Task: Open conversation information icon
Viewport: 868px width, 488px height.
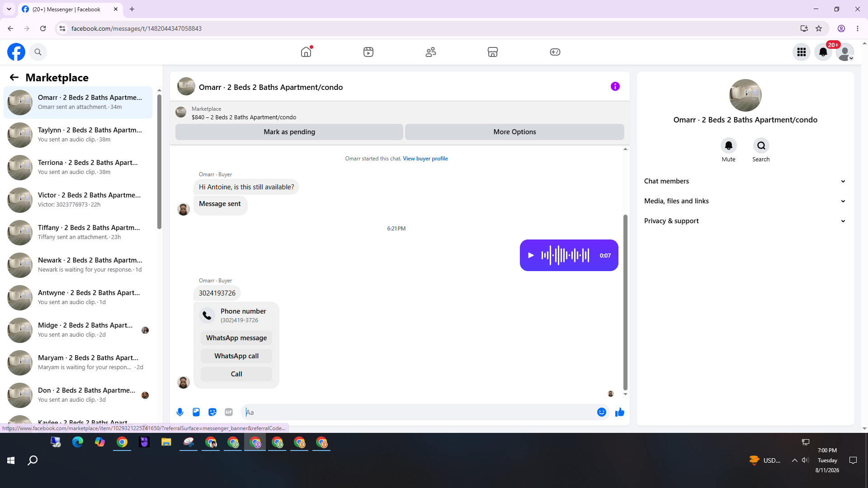Action: pyautogui.click(x=615, y=86)
